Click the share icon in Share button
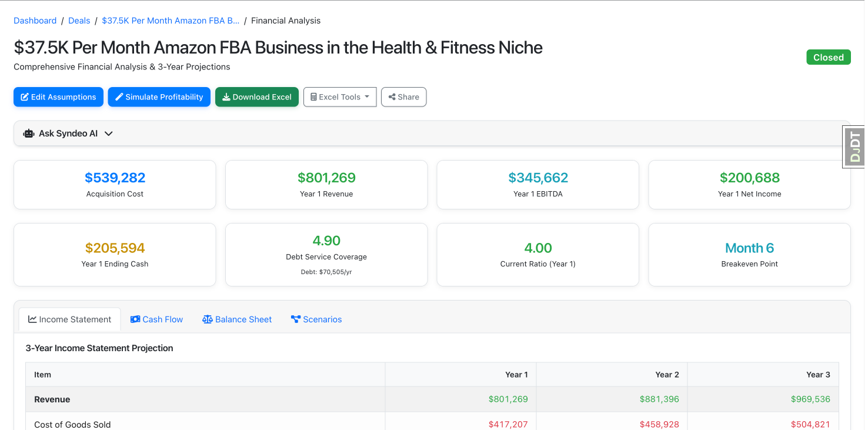The image size is (868, 430). click(392, 97)
